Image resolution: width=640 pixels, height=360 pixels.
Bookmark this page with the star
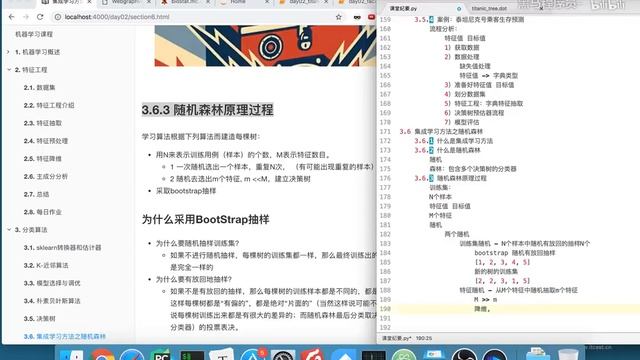[x=338, y=17]
